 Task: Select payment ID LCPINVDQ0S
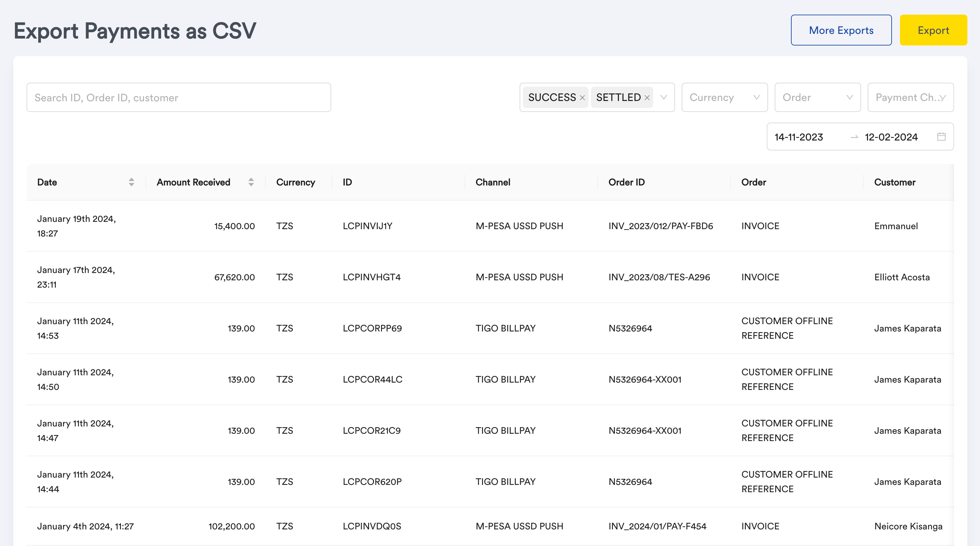(372, 526)
